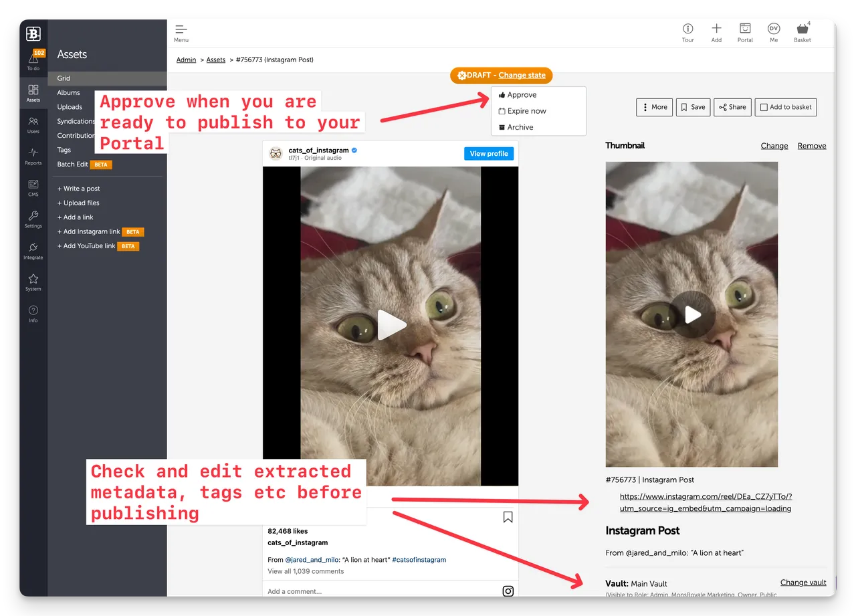
Task: Expand the hamburger Menu
Action: 181,32
